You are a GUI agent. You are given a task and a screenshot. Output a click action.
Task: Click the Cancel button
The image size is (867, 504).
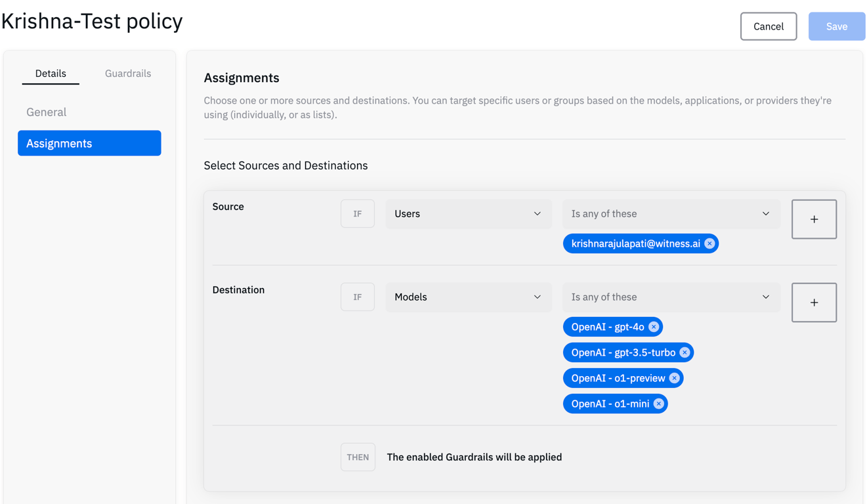click(768, 26)
